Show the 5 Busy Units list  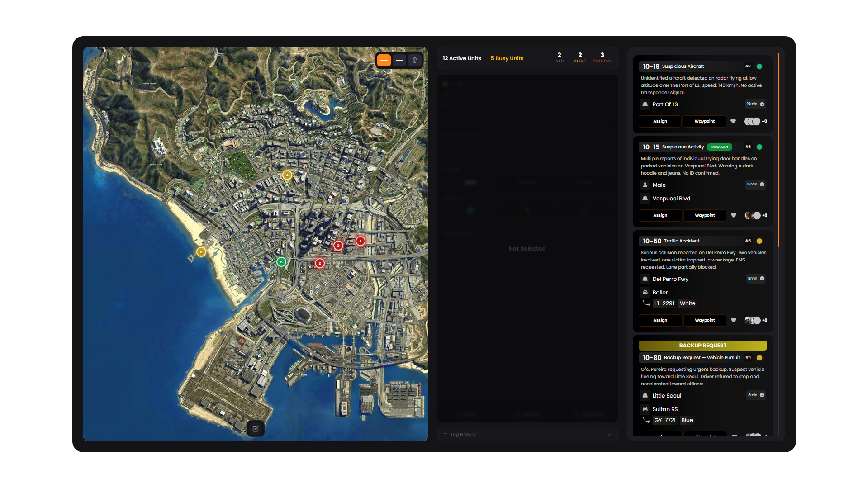point(507,58)
